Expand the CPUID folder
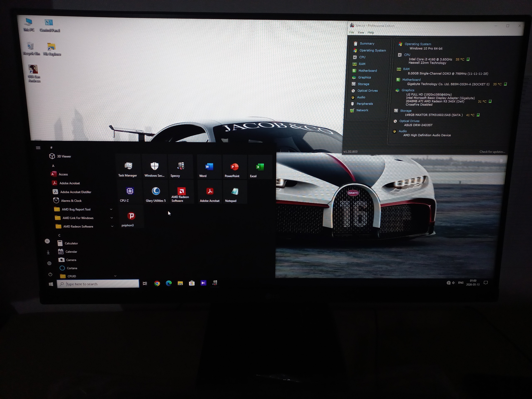This screenshot has width=532, height=399. (x=115, y=276)
